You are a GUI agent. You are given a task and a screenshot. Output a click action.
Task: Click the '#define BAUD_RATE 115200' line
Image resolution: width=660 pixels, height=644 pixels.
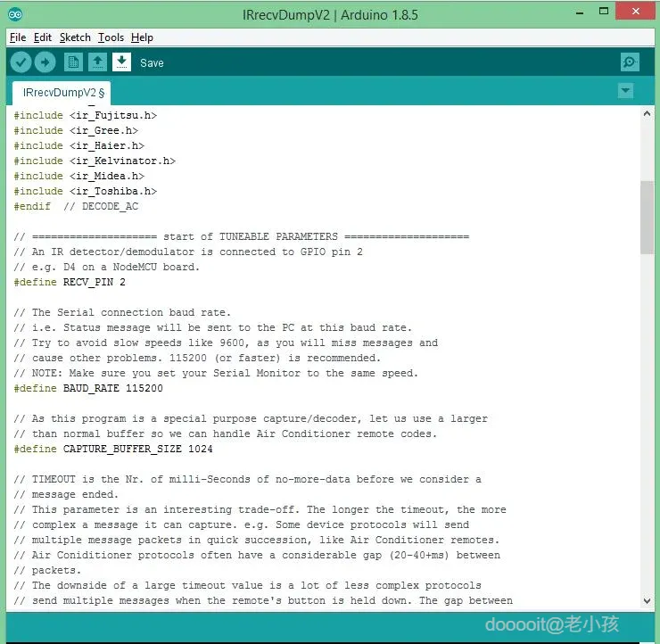[x=88, y=388]
